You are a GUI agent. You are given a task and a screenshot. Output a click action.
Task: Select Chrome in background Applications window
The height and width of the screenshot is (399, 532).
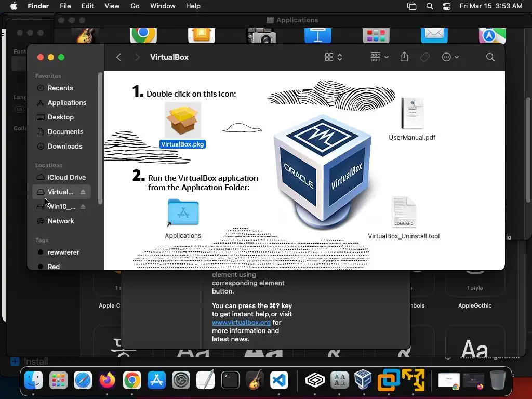click(143, 35)
